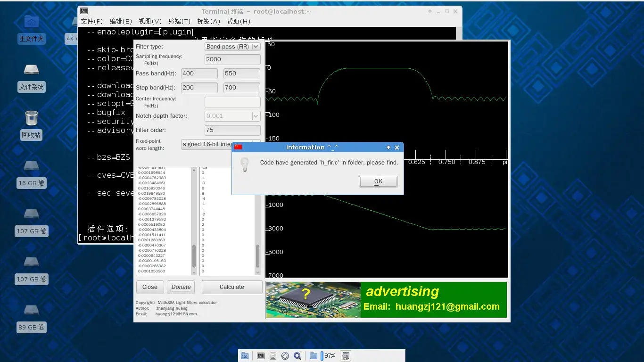Viewport: 644px width, 362px height.
Task: Click the window item at panel's right end
Action: click(x=346, y=356)
